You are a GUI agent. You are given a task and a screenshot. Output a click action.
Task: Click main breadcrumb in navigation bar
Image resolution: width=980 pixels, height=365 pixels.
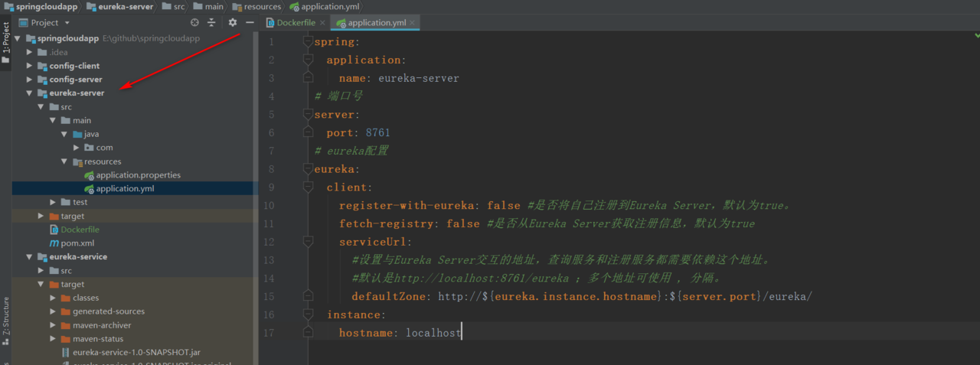[x=209, y=6]
